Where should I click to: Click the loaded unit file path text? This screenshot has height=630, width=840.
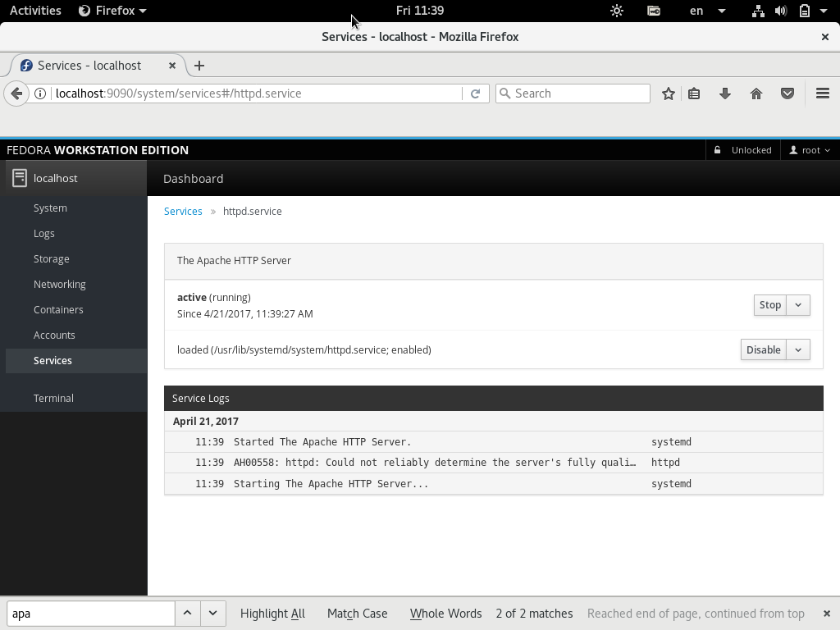click(x=304, y=349)
